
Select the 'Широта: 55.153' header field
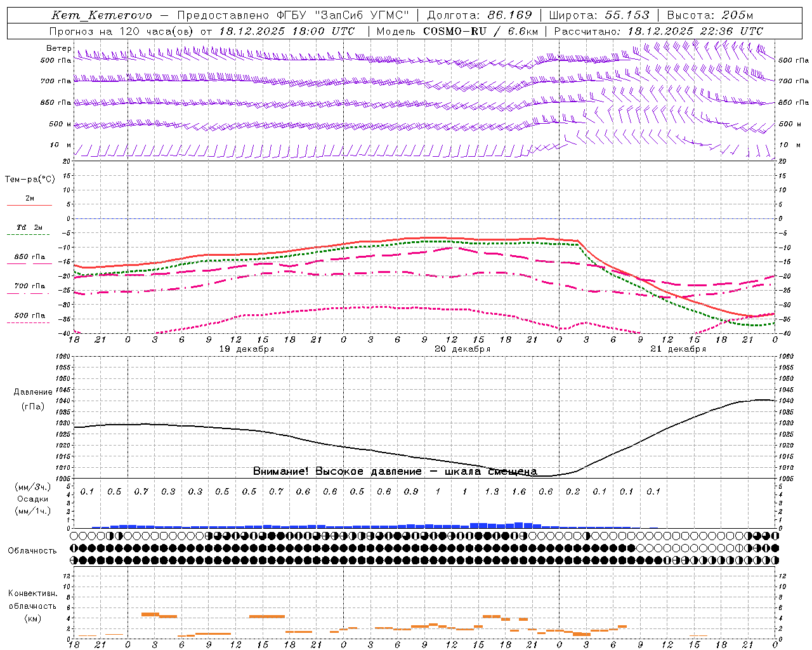coord(599,15)
